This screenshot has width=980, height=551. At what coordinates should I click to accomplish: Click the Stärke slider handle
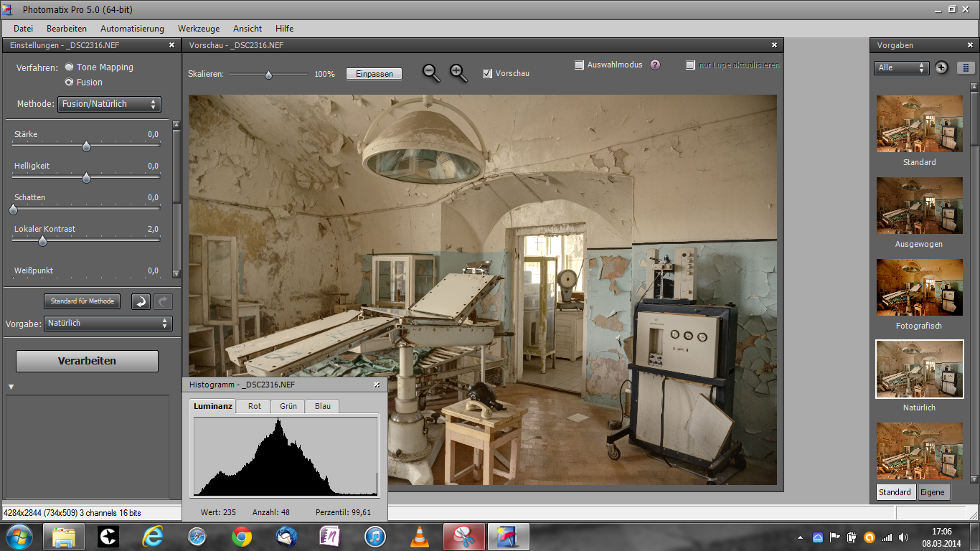(86, 146)
